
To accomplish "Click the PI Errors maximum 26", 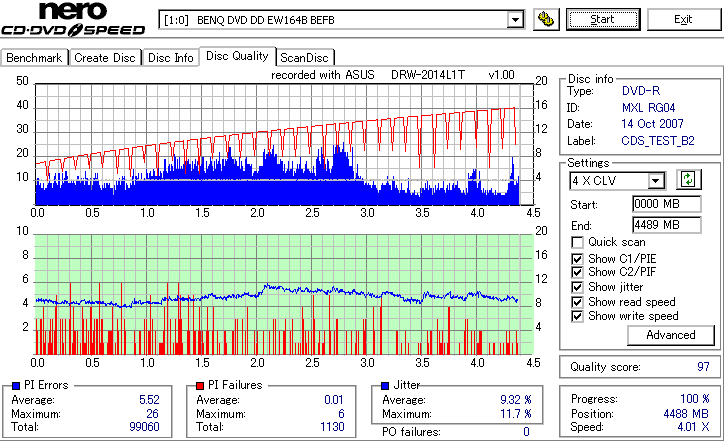I will pos(152,413).
